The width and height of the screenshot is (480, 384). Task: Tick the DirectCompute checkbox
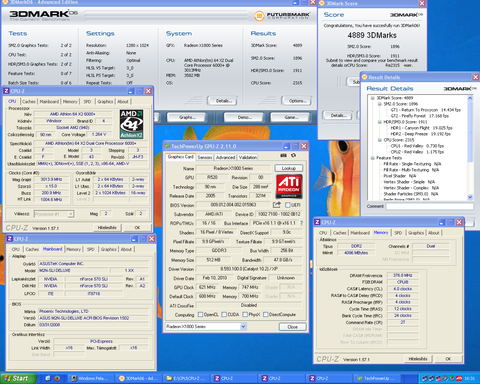point(266,314)
